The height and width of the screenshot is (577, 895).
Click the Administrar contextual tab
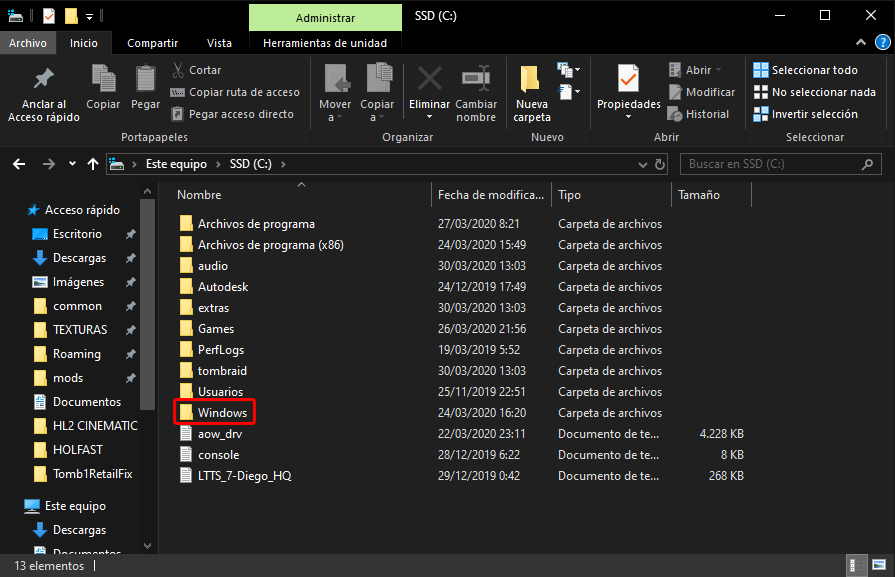click(x=325, y=18)
